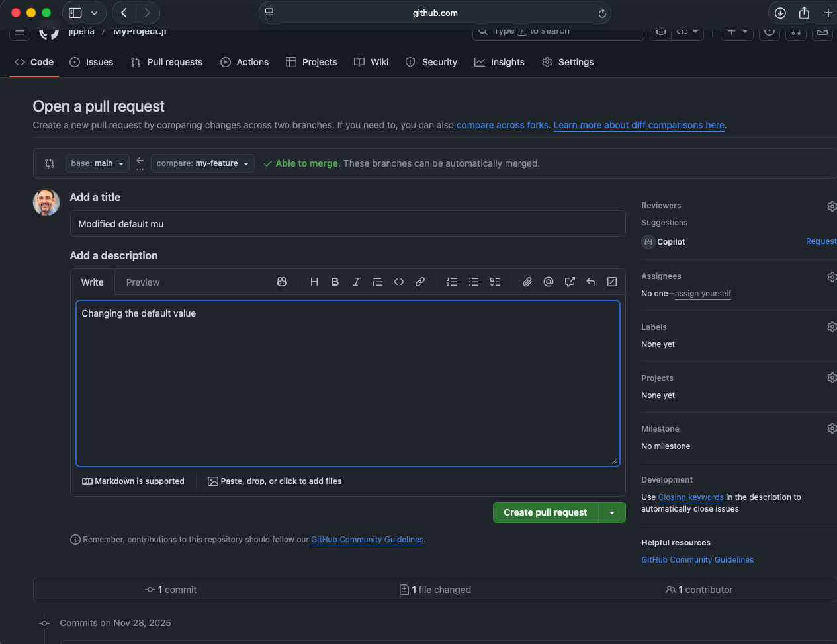Switch to the Preview tab

[x=143, y=282]
